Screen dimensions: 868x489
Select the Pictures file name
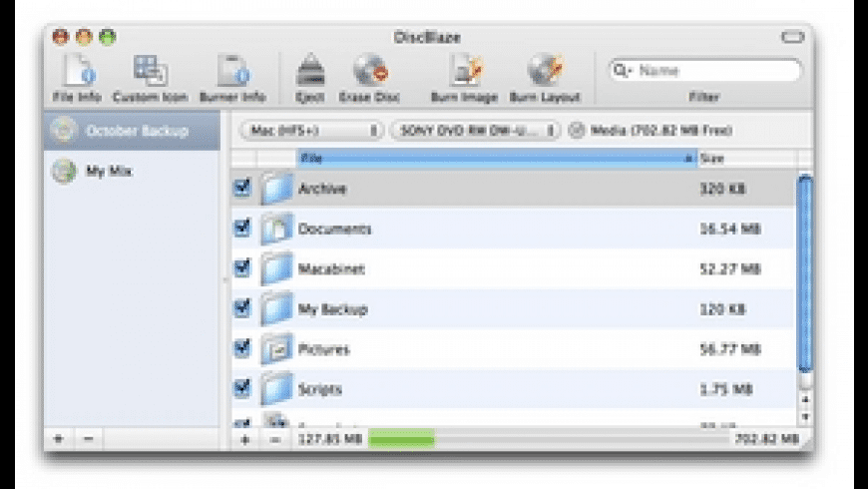(x=324, y=349)
